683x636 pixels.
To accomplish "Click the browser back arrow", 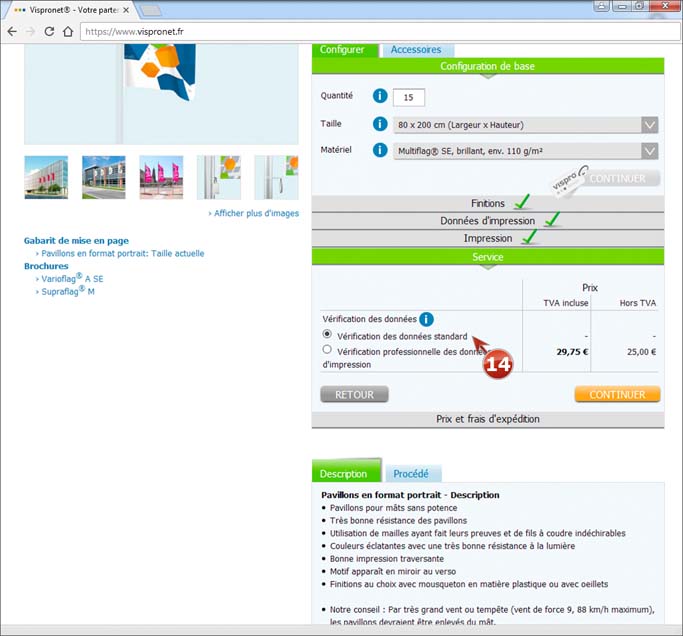I will (12, 31).
